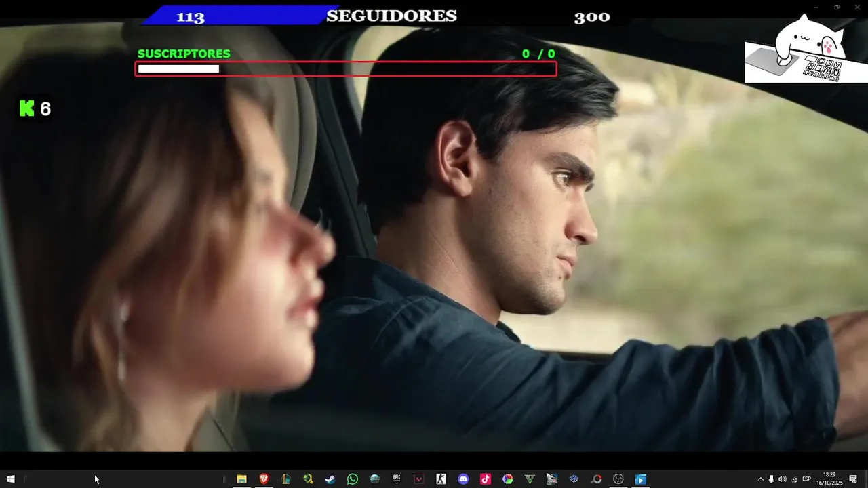The height and width of the screenshot is (488, 868).
Task: Open the colorful cube taskbar icon
Action: pos(507,479)
